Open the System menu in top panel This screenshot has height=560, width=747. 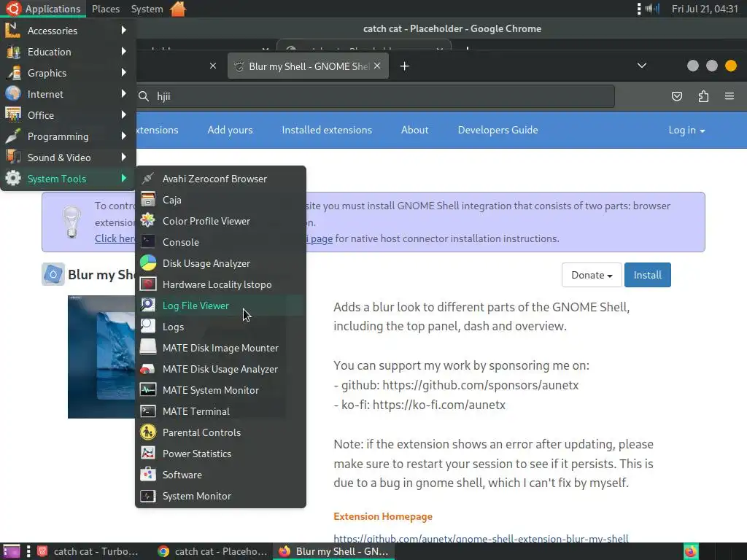[x=147, y=9]
